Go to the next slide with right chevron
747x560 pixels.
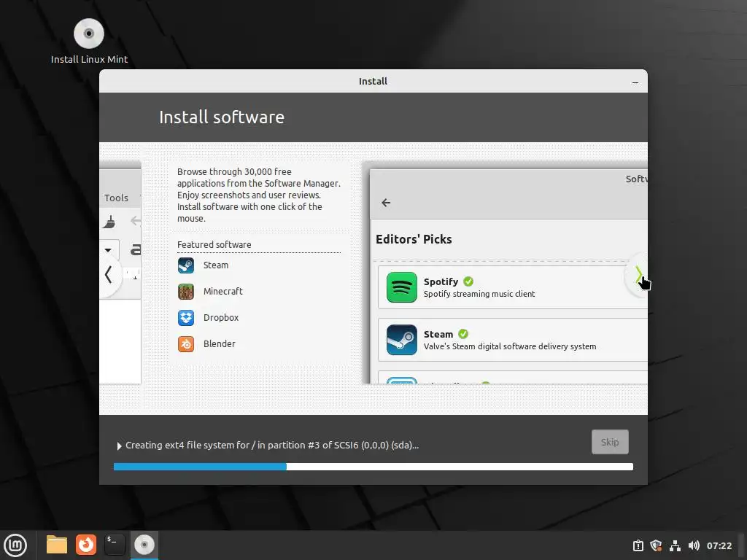point(638,275)
